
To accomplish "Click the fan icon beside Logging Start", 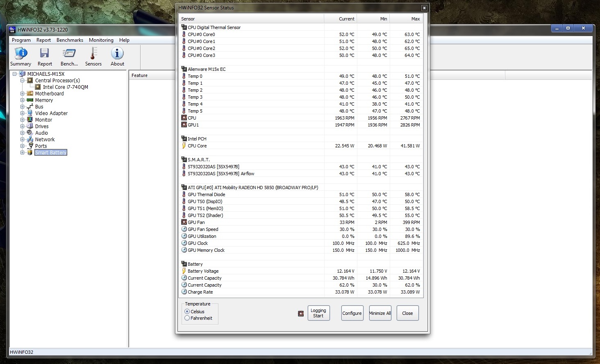I will pos(301,314).
